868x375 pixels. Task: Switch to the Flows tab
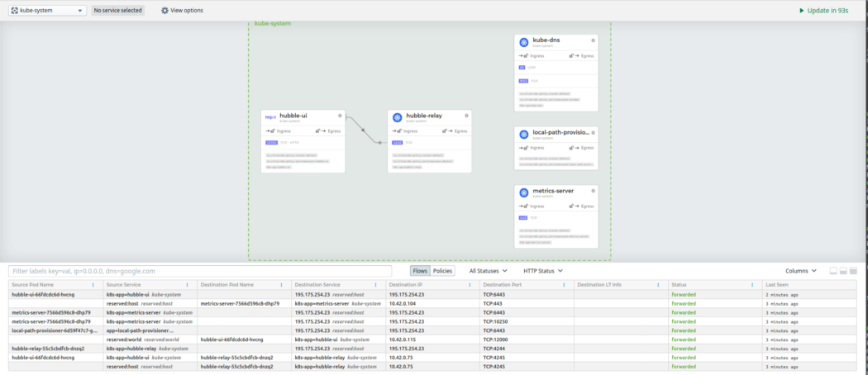pyautogui.click(x=420, y=271)
